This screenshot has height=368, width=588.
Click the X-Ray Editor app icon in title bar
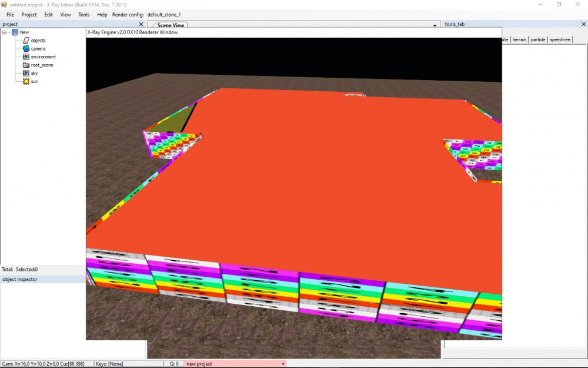point(4,5)
